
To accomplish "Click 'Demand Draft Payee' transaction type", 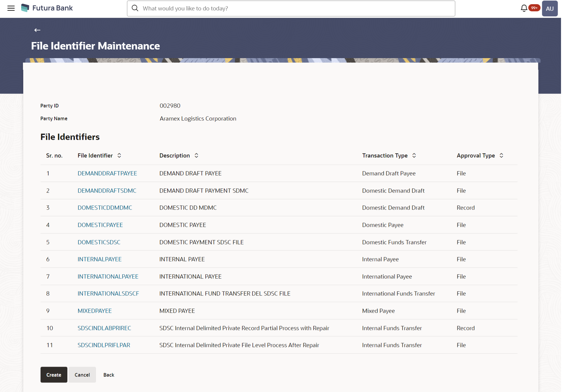I will click(389, 173).
